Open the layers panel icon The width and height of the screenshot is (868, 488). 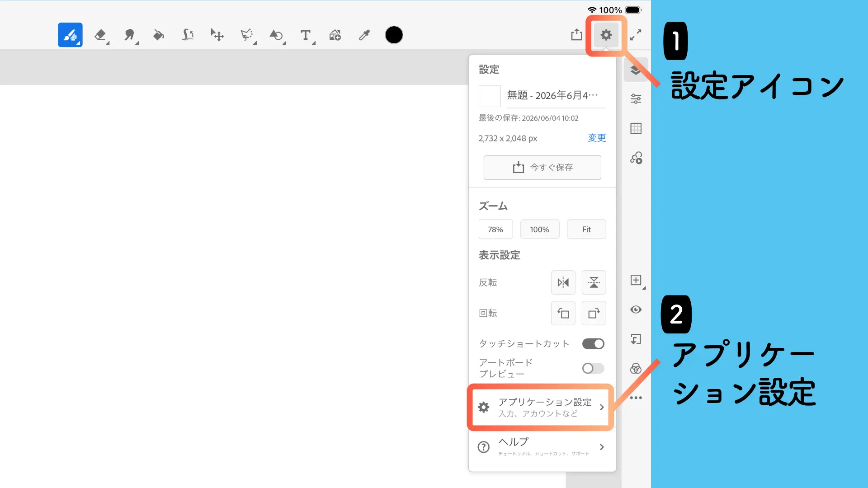636,70
